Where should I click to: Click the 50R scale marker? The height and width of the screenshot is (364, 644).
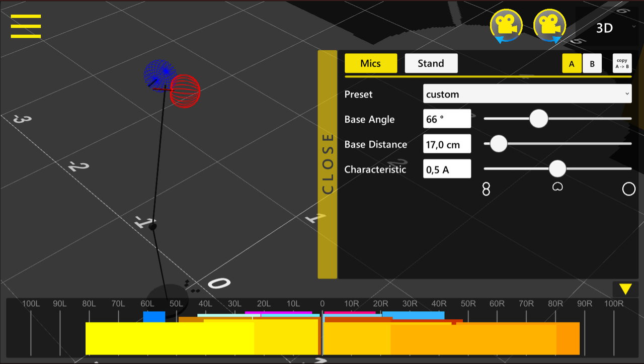tap(468, 304)
